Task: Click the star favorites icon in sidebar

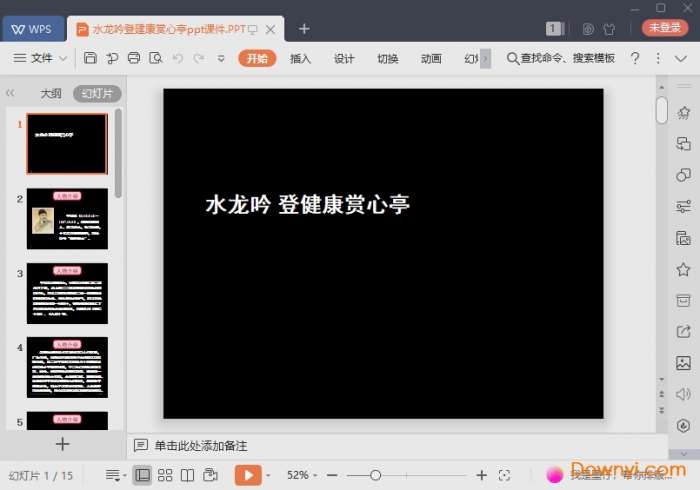Action: (x=683, y=269)
